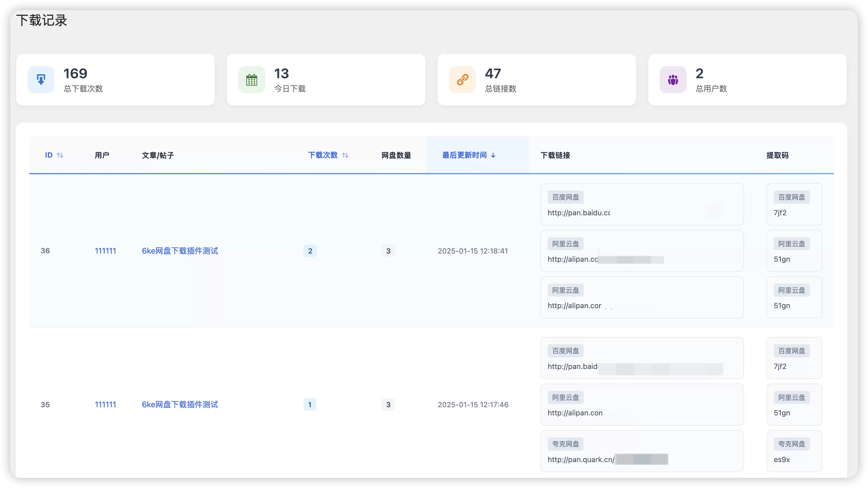Open 6ke网盘下载插件测试 post in row 36
This screenshot has width=868, height=488.
(x=180, y=251)
